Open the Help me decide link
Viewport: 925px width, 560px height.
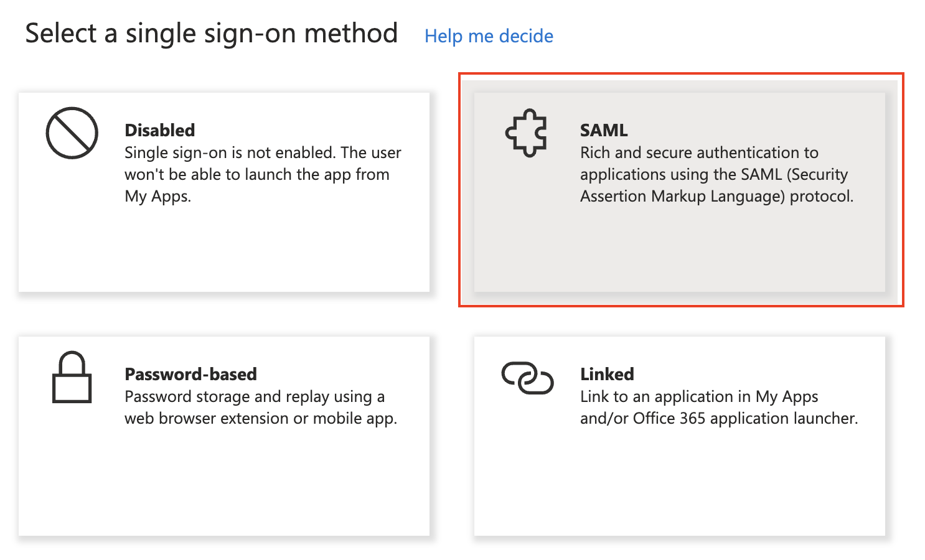coord(489,36)
